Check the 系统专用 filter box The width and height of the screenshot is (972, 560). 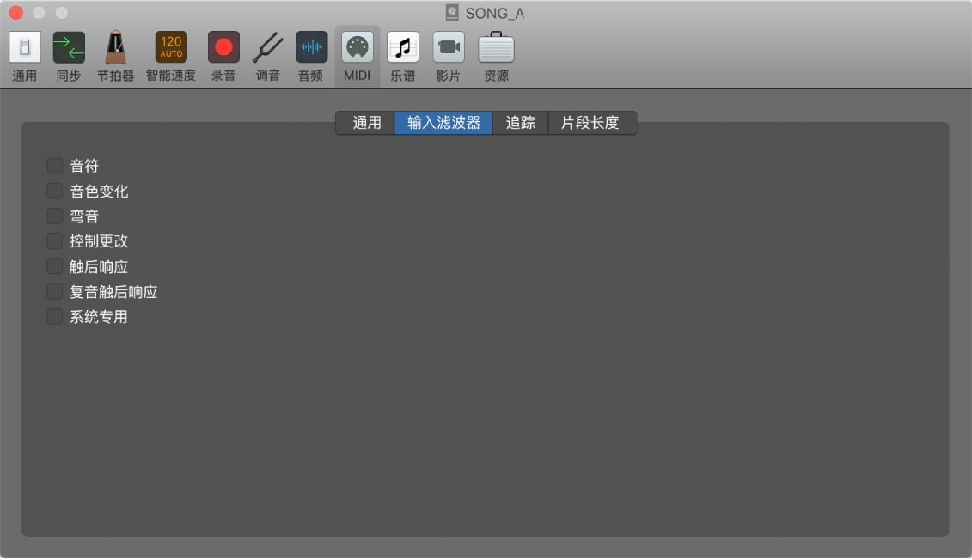tap(54, 317)
